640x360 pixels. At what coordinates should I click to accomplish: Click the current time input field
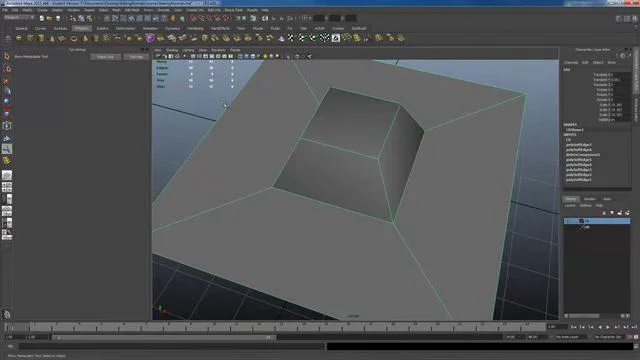[557, 327]
